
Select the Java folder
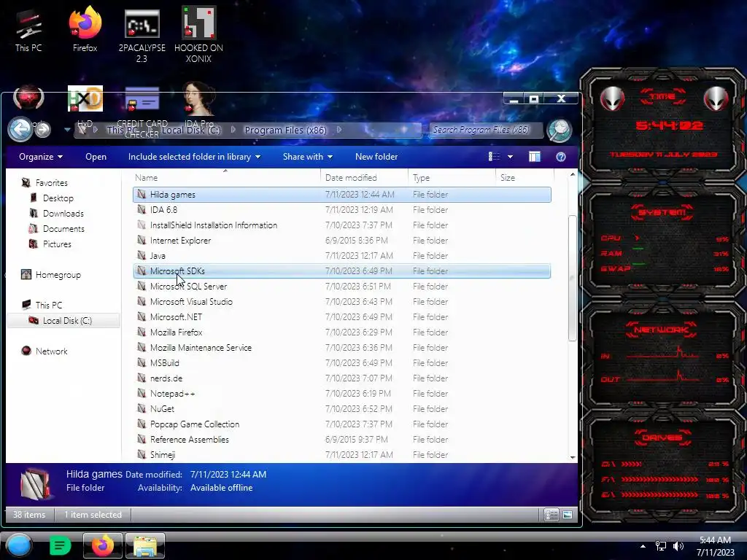click(342, 256)
